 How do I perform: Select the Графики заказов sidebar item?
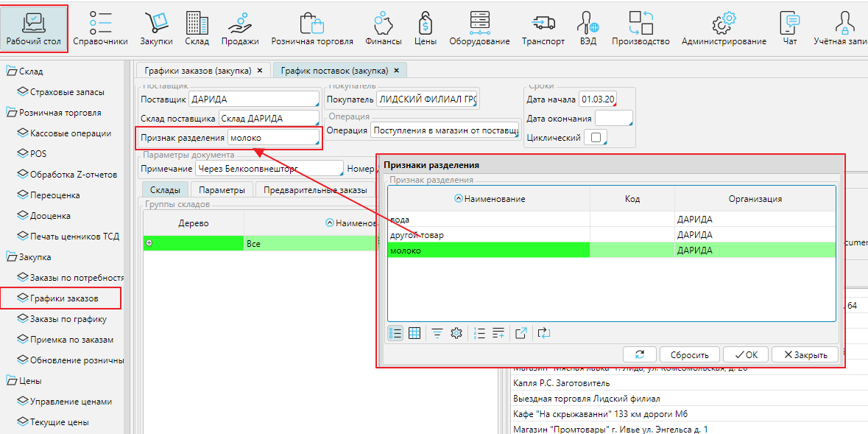63,298
